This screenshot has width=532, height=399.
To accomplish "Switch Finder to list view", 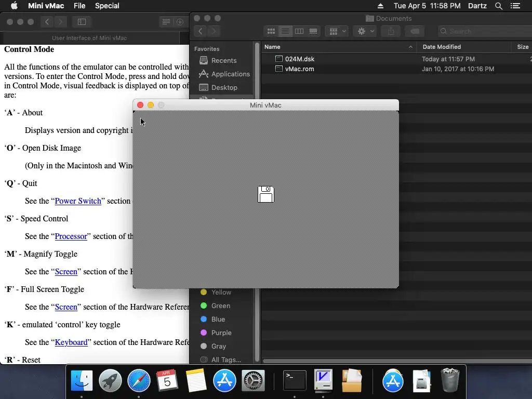I will [285, 31].
